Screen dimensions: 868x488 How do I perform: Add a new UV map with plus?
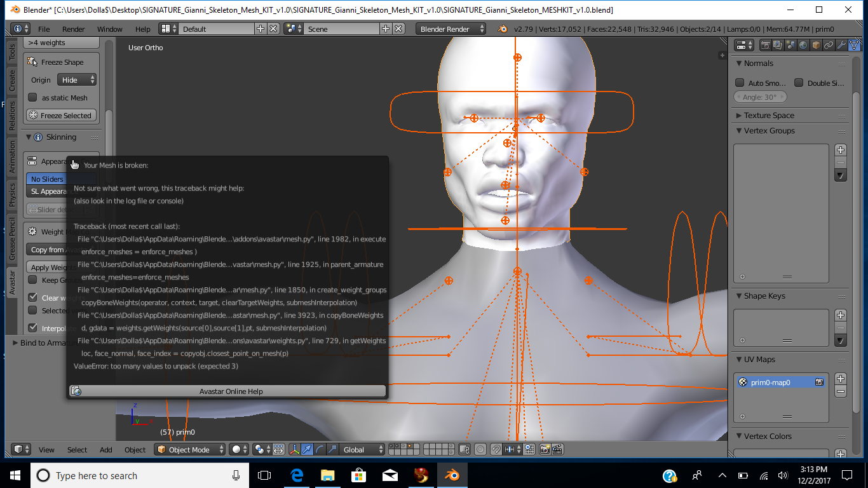coord(841,379)
